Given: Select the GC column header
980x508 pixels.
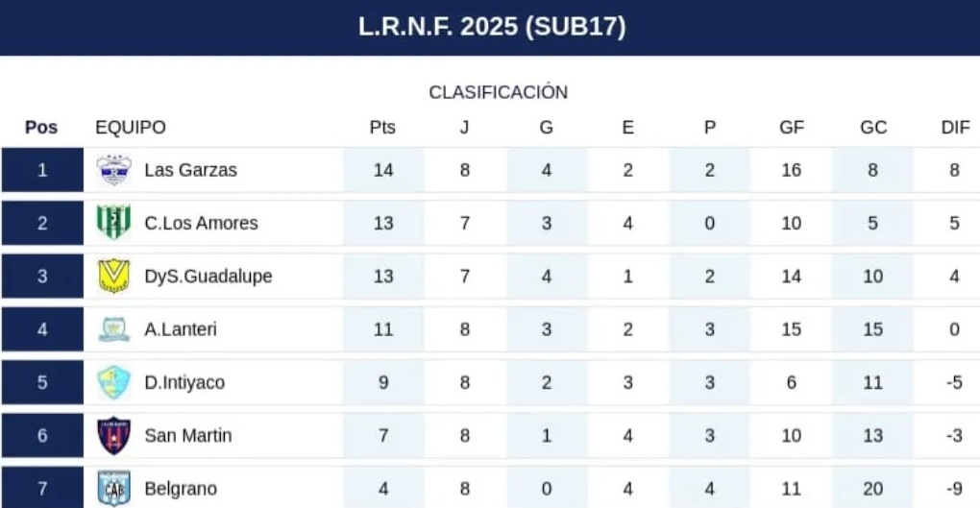Looking at the screenshot, I should 873,128.
